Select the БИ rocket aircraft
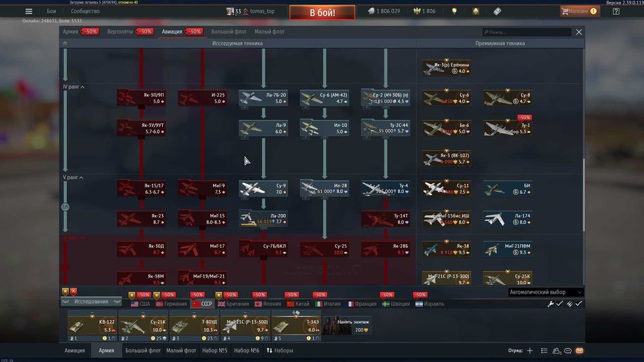Image resolution: width=644 pixels, height=362 pixels. tap(507, 189)
